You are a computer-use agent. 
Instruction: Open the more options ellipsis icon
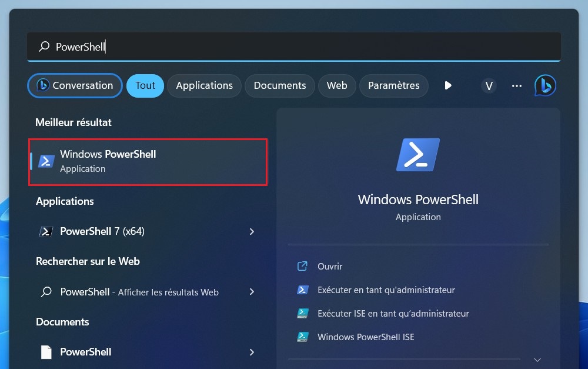(x=516, y=86)
